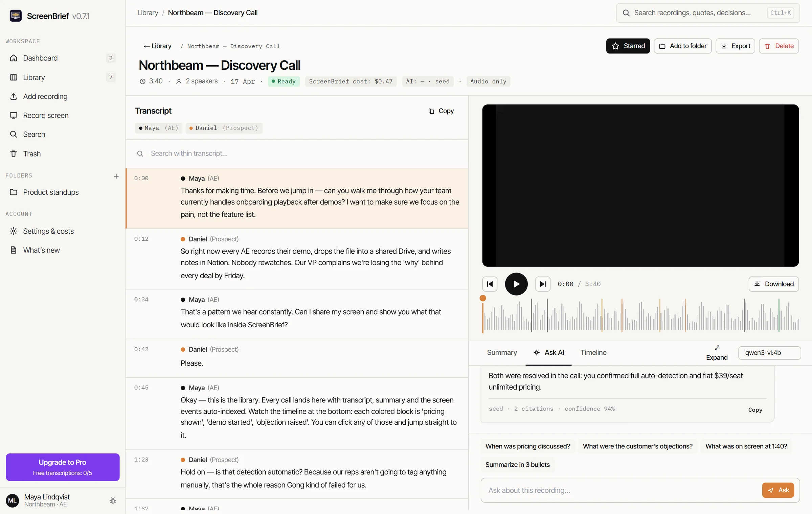The image size is (812, 514).
Task: Ask 'What was on screen at 1:40?'
Action: (x=746, y=446)
